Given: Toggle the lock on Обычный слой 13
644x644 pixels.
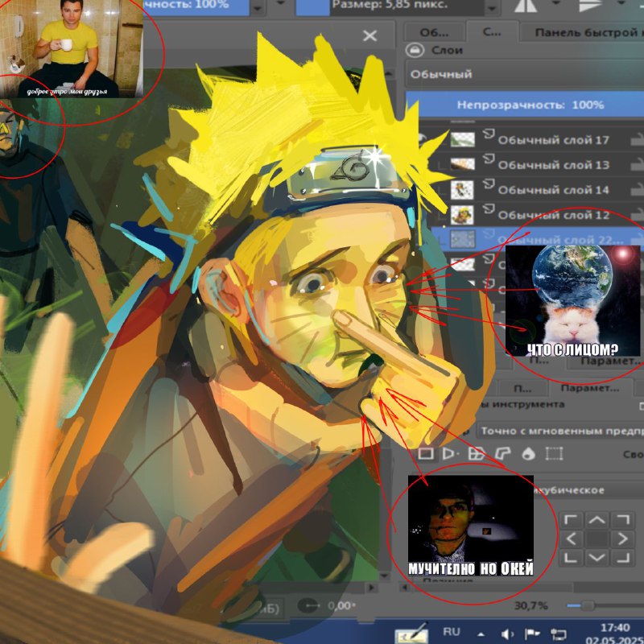Looking at the screenshot, I should [x=638, y=165].
